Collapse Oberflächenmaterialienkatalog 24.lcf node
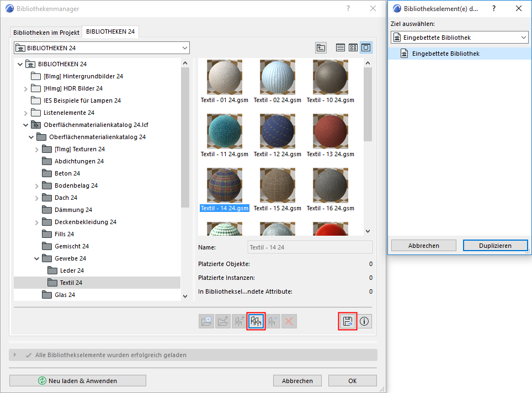Screen dimensions: 532x393 pos(26,125)
